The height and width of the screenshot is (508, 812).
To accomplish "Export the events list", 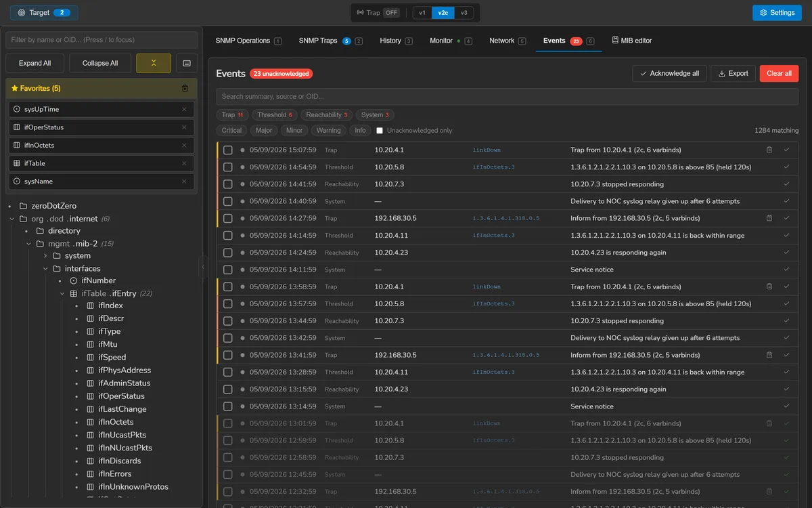I will pyautogui.click(x=733, y=73).
